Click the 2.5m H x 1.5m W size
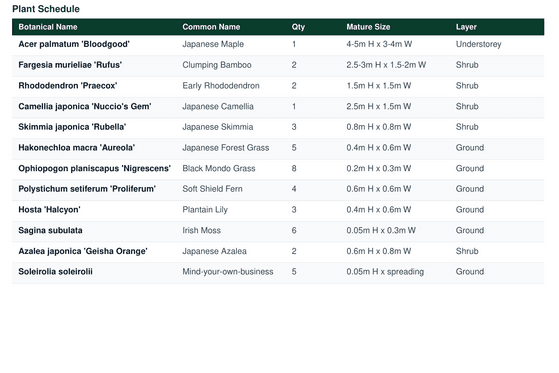This screenshot has height=373, width=559. coord(379,106)
